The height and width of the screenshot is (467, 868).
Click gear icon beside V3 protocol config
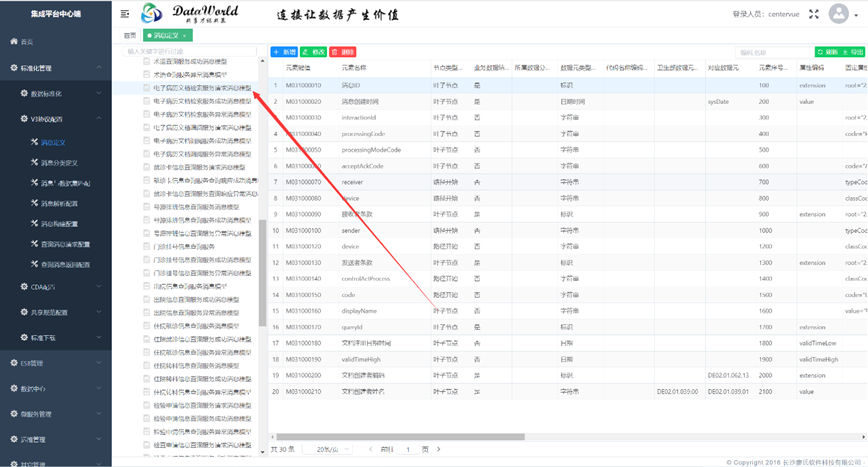(x=24, y=118)
